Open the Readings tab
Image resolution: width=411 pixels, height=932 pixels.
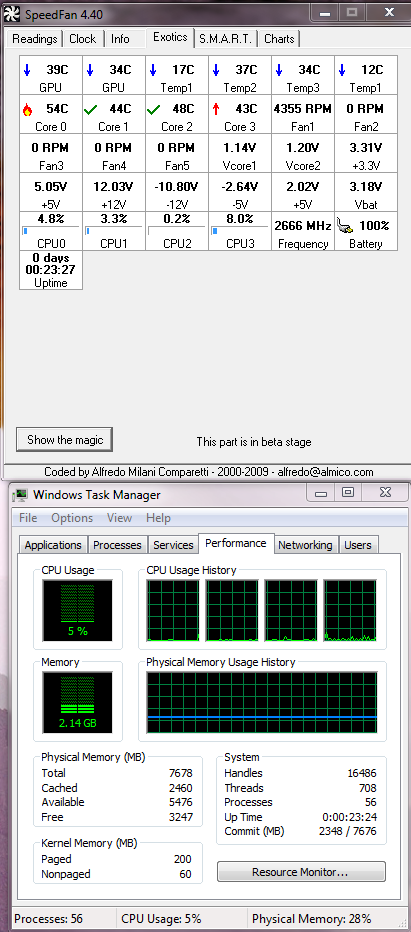[x=35, y=39]
